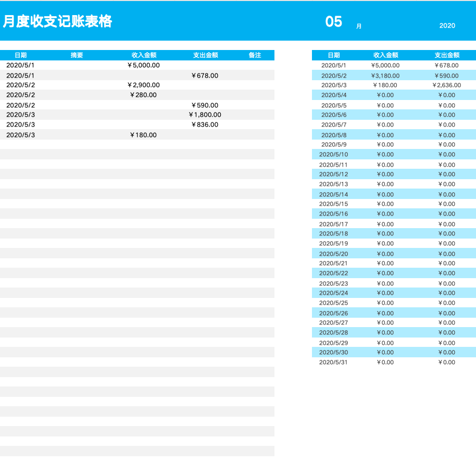Click expense ￥0.00 in 2020/5/31 row
476x462 pixels.
pos(446,363)
